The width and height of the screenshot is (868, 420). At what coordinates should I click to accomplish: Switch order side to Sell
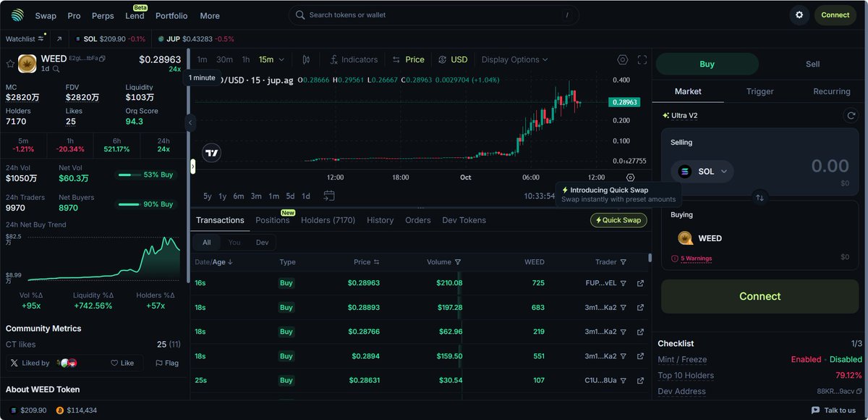point(812,64)
